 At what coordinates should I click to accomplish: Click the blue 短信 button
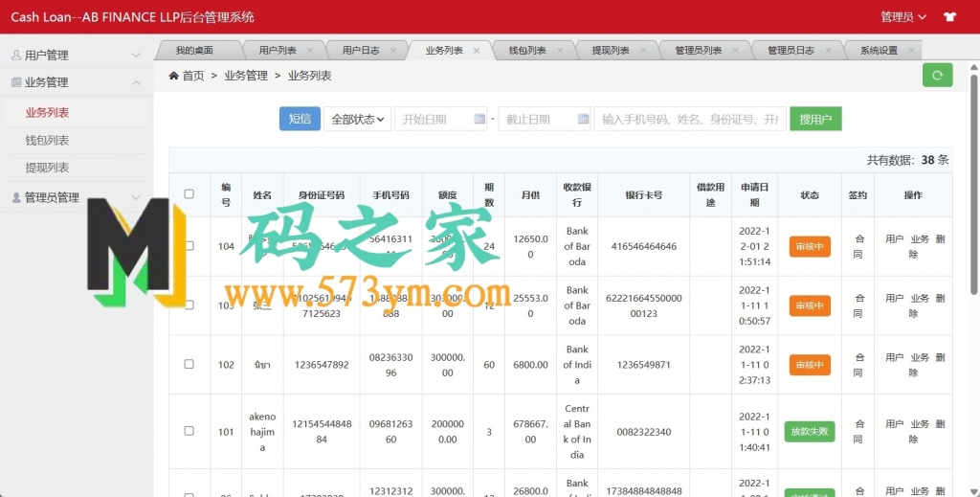click(x=300, y=119)
